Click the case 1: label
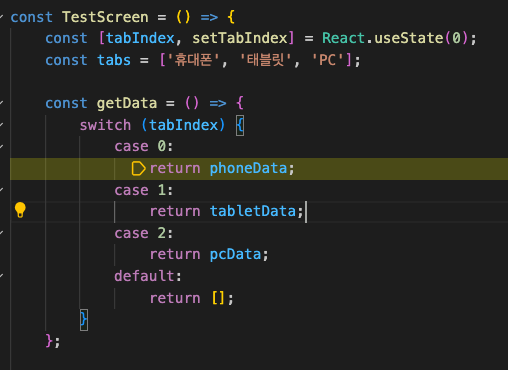Screen dimensions: 508x370 pos(144,190)
